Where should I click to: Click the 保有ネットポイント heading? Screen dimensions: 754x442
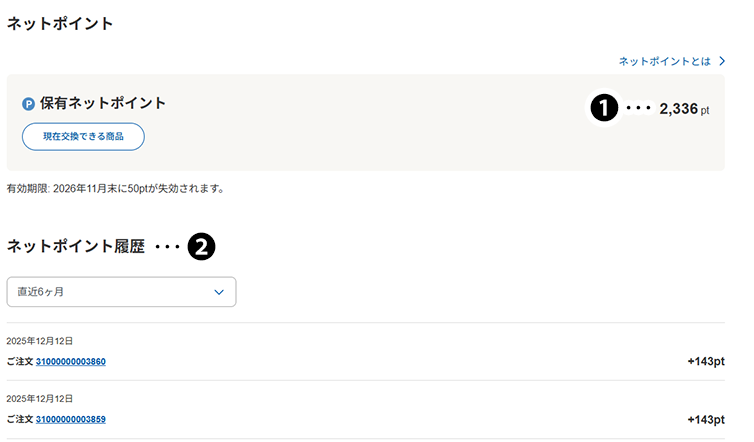(103, 103)
